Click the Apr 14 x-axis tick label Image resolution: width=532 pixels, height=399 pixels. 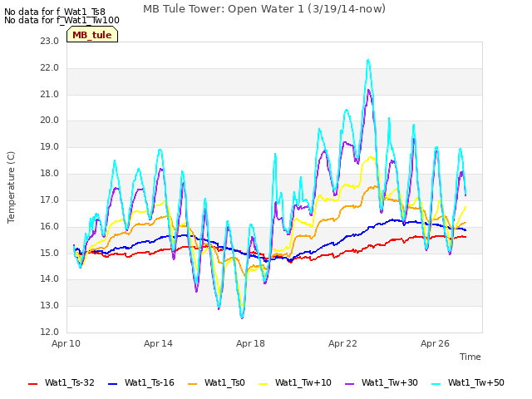(x=158, y=343)
